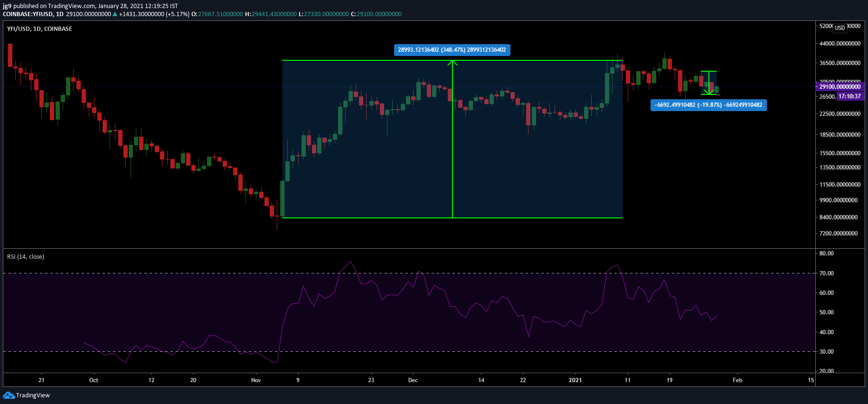
Task: Click the RSI 30.00 axis label
Action: 827,352
